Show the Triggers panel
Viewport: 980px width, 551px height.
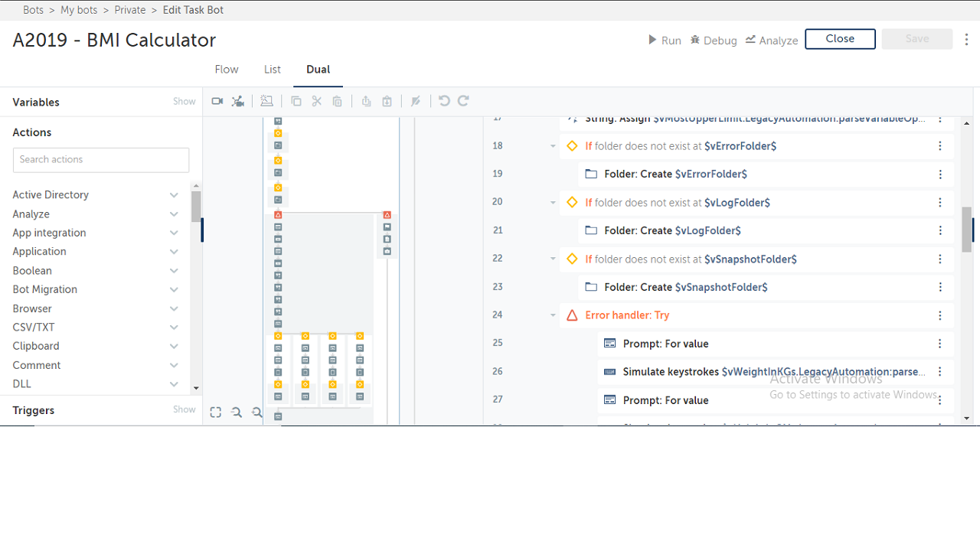184,410
